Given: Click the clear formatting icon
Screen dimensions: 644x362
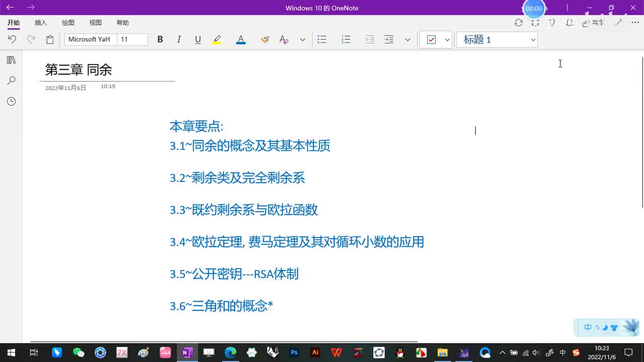Looking at the screenshot, I should 284,39.
